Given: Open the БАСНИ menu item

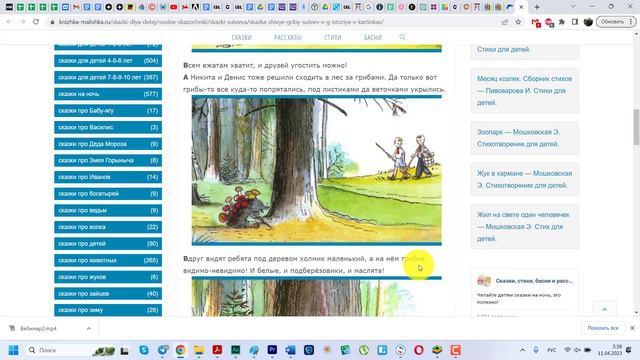Looking at the screenshot, I should (373, 38).
